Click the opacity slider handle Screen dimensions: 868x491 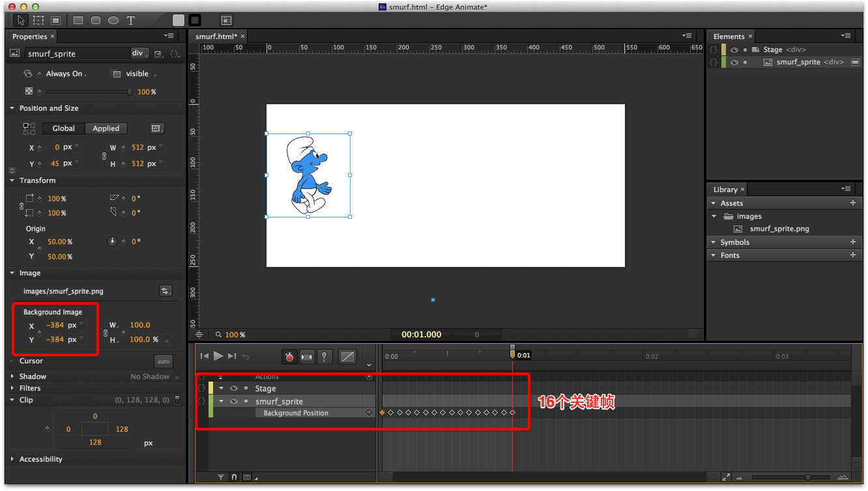(x=129, y=92)
